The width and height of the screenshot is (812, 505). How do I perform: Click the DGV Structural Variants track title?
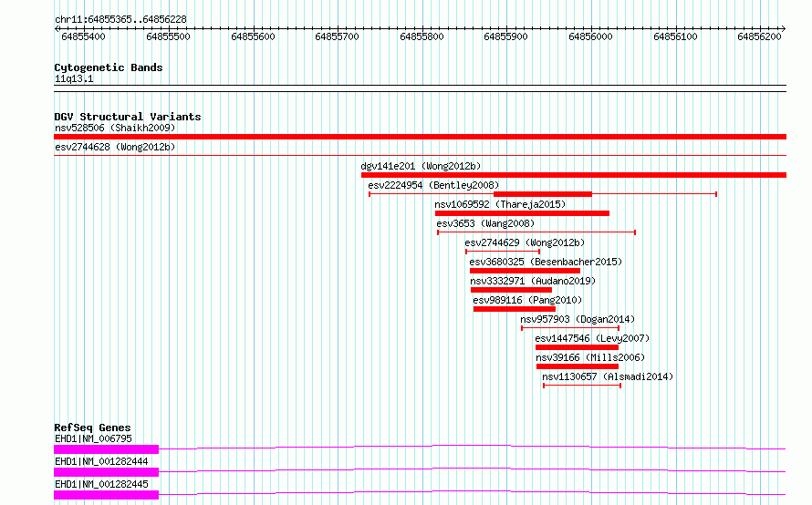tap(128, 117)
